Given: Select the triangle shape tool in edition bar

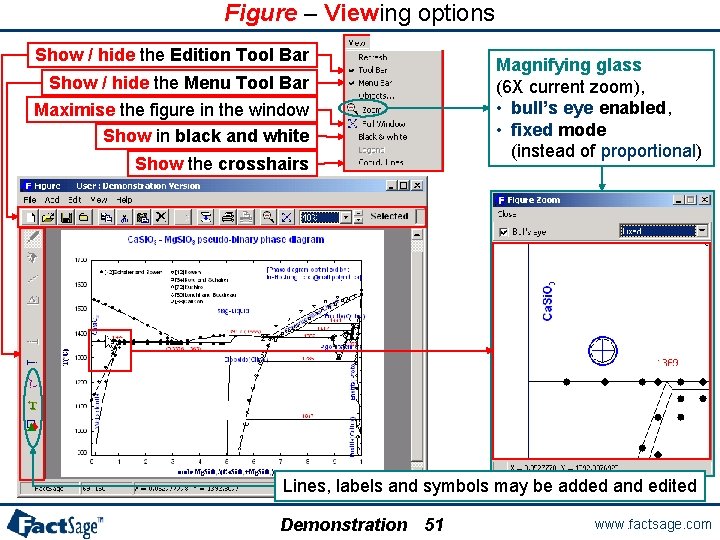Looking at the screenshot, I should coord(33,300).
